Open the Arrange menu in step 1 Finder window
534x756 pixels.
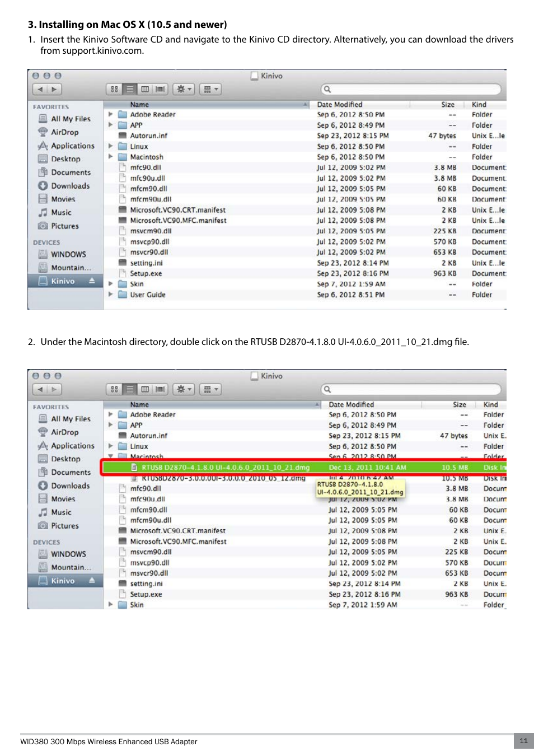tap(210, 89)
